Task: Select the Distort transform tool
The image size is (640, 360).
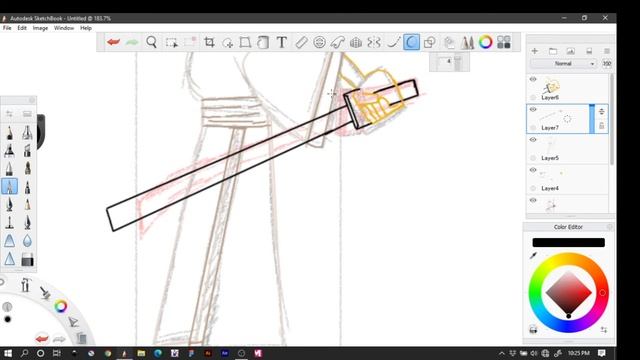Action: [245, 42]
